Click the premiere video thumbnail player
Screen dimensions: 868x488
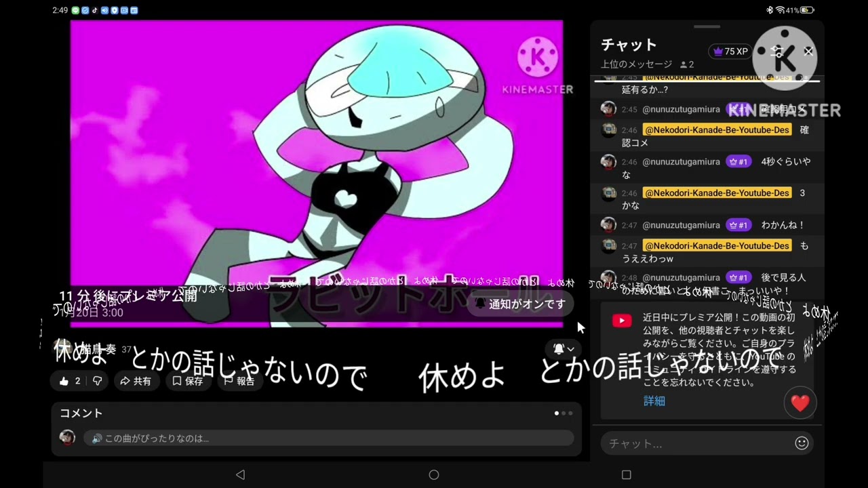(317, 173)
